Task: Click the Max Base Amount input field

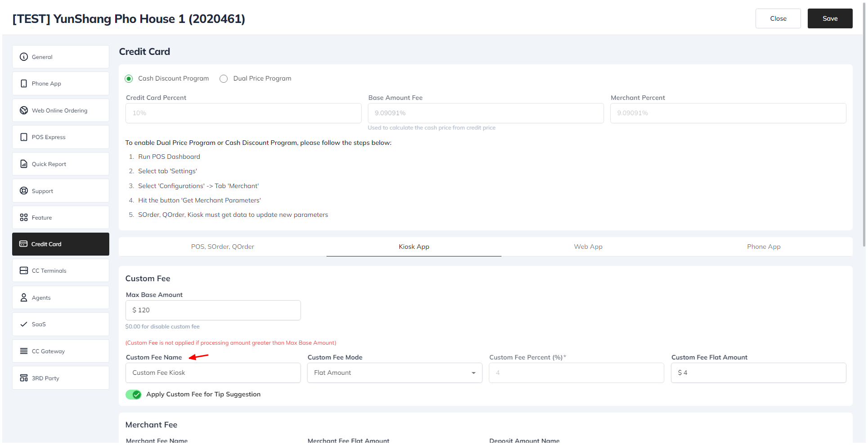Action: 213,310
